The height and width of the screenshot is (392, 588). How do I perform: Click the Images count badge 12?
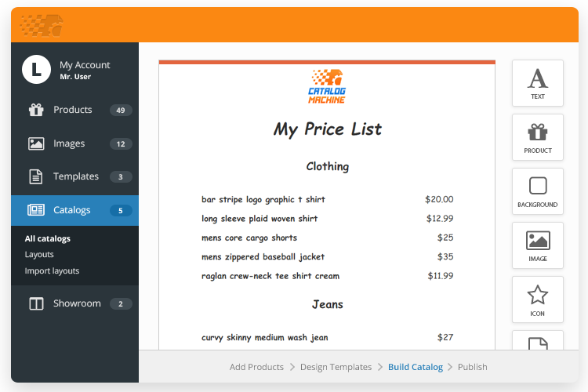pyautogui.click(x=121, y=144)
